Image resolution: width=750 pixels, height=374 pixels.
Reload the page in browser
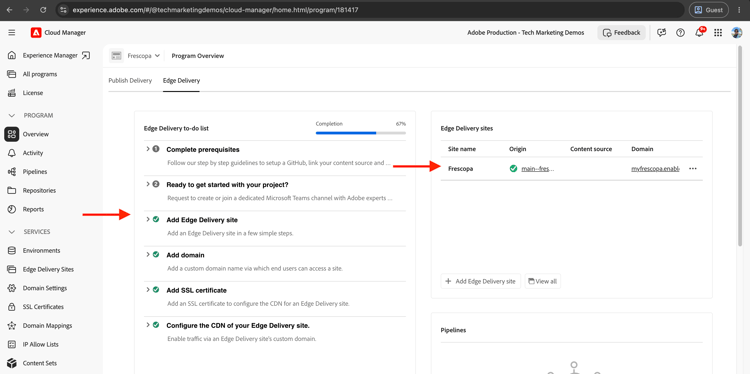44,10
